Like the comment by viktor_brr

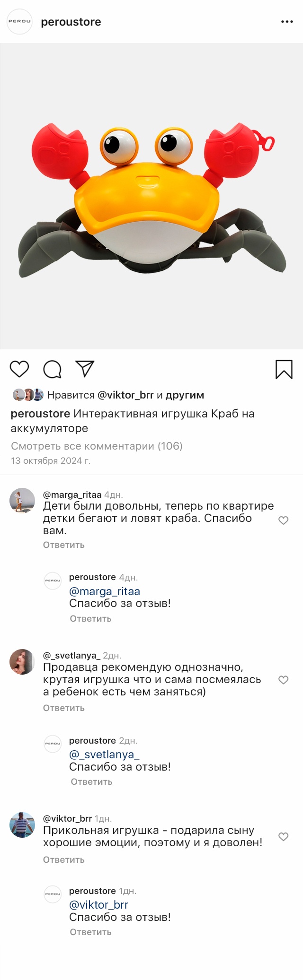coord(283,837)
